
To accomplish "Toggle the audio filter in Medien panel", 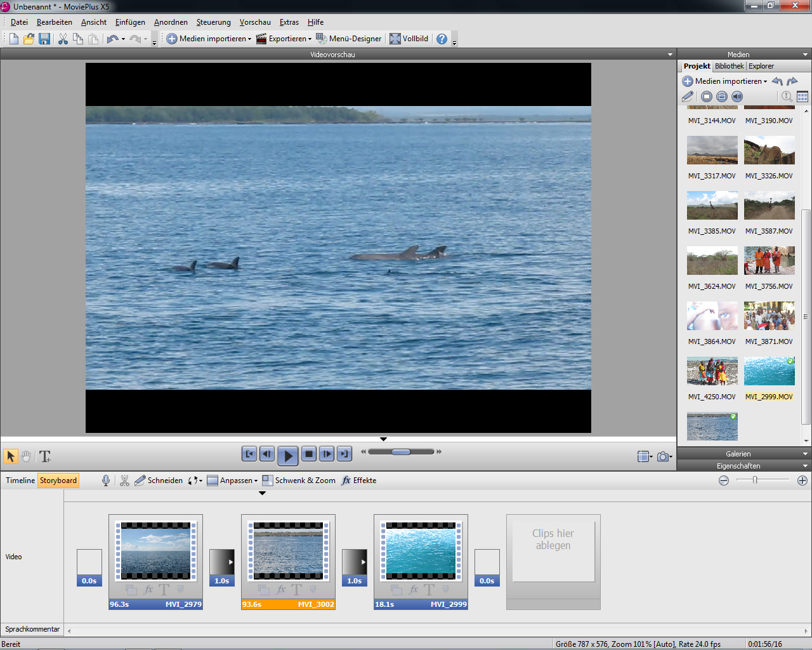I will [x=737, y=96].
